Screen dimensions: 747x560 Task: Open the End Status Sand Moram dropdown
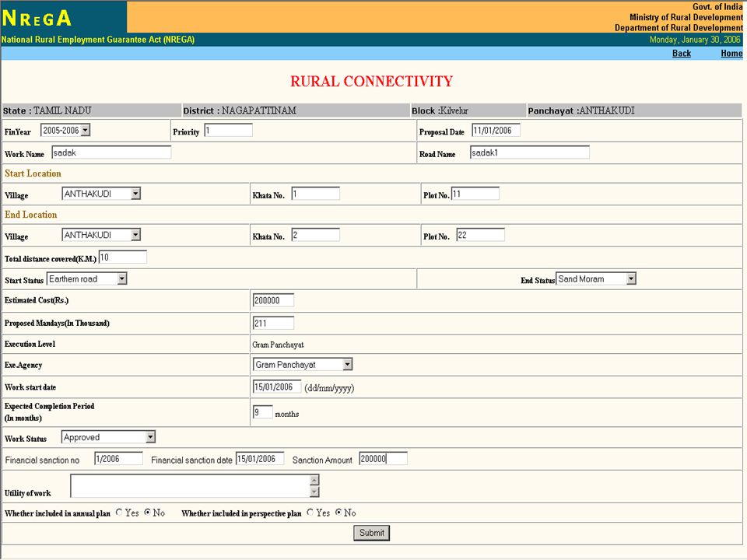click(x=596, y=279)
